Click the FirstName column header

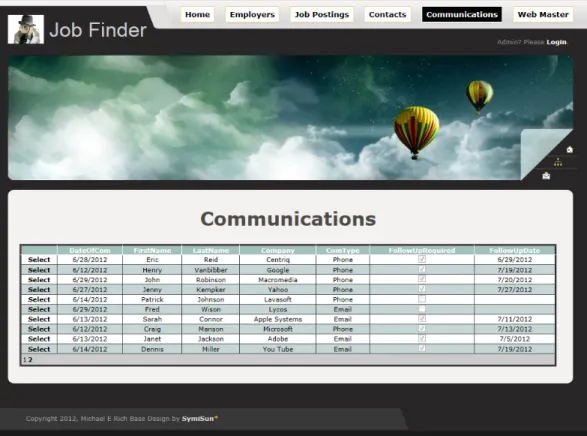(152, 250)
